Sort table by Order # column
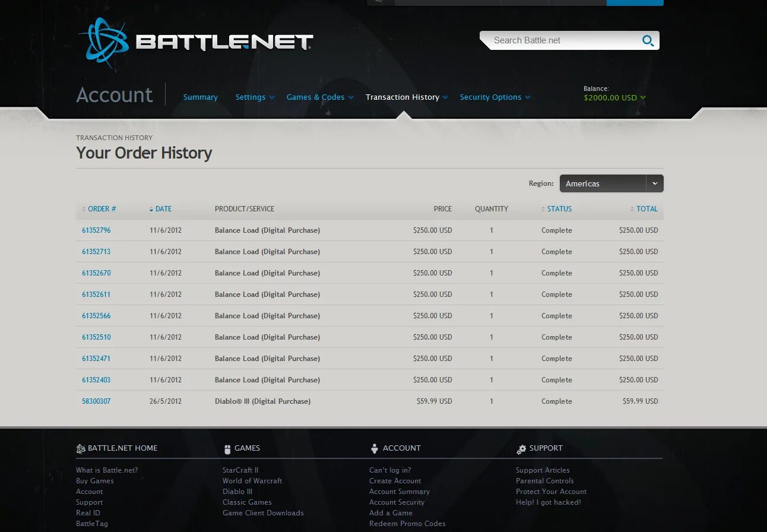 (x=99, y=209)
